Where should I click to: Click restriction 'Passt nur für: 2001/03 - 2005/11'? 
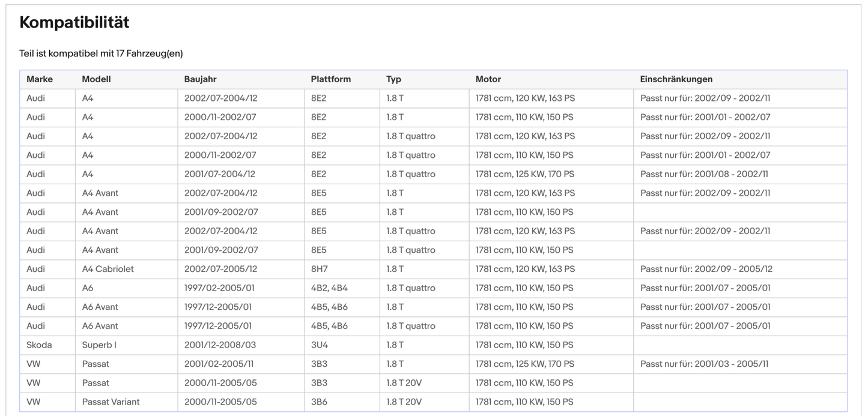point(704,364)
